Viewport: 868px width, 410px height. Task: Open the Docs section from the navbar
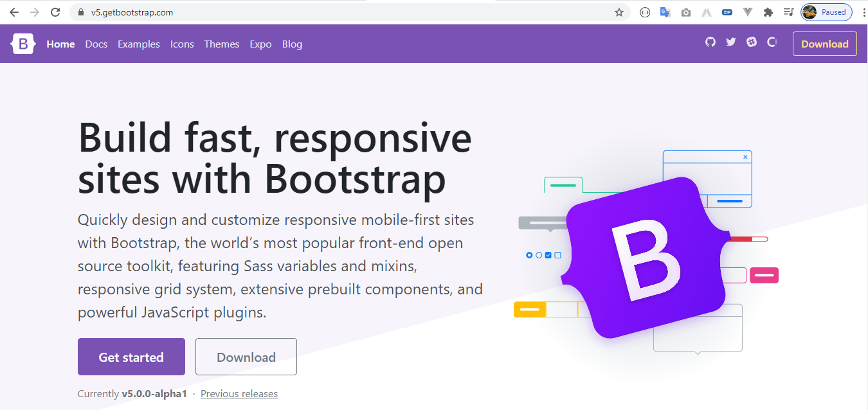click(x=96, y=44)
